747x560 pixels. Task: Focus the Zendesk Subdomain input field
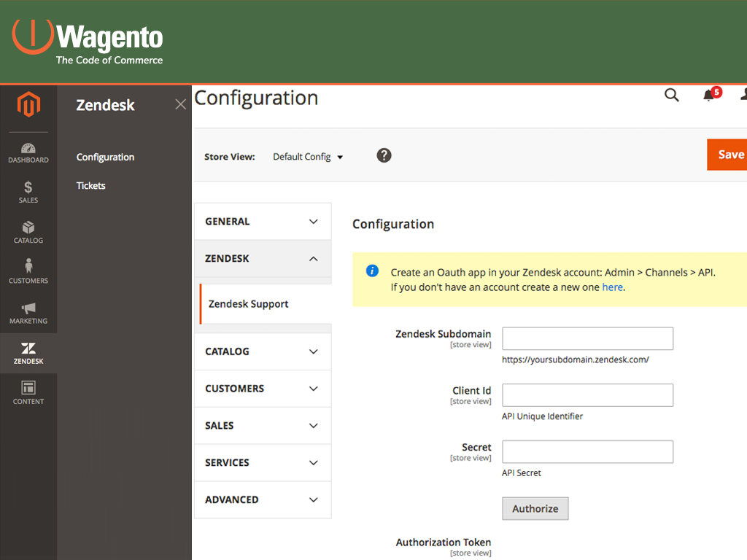(x=587, y=338)
